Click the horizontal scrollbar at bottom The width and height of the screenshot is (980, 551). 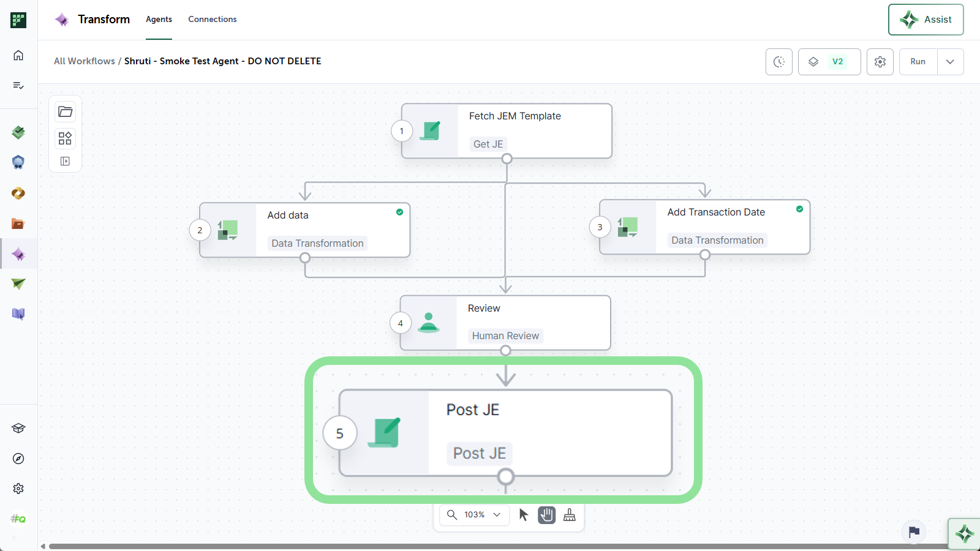coord(499,546)
